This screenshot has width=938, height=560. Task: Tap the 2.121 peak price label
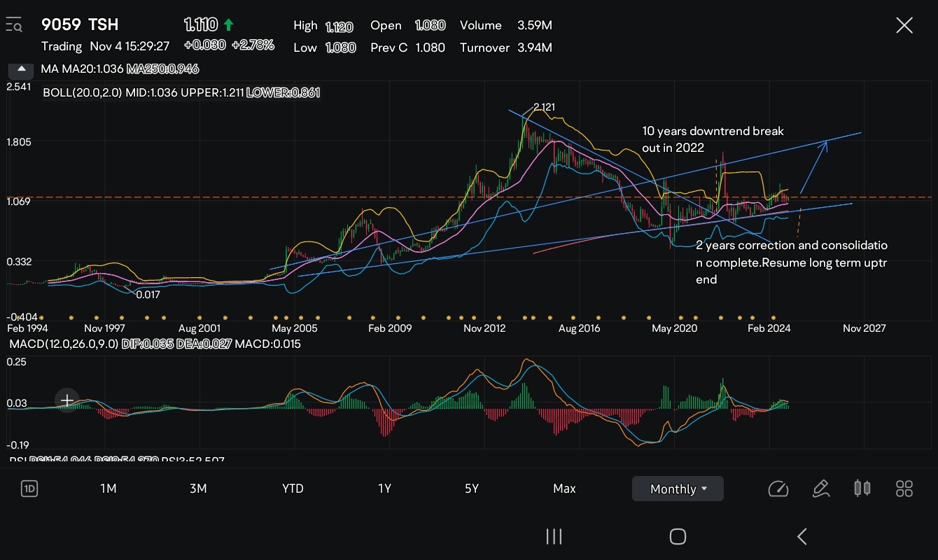[545, 107]
